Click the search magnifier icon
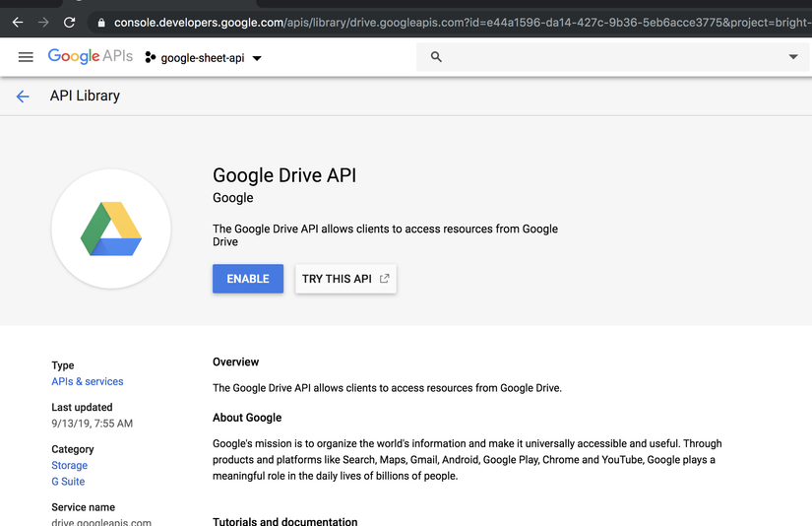 tap(437, 57)
